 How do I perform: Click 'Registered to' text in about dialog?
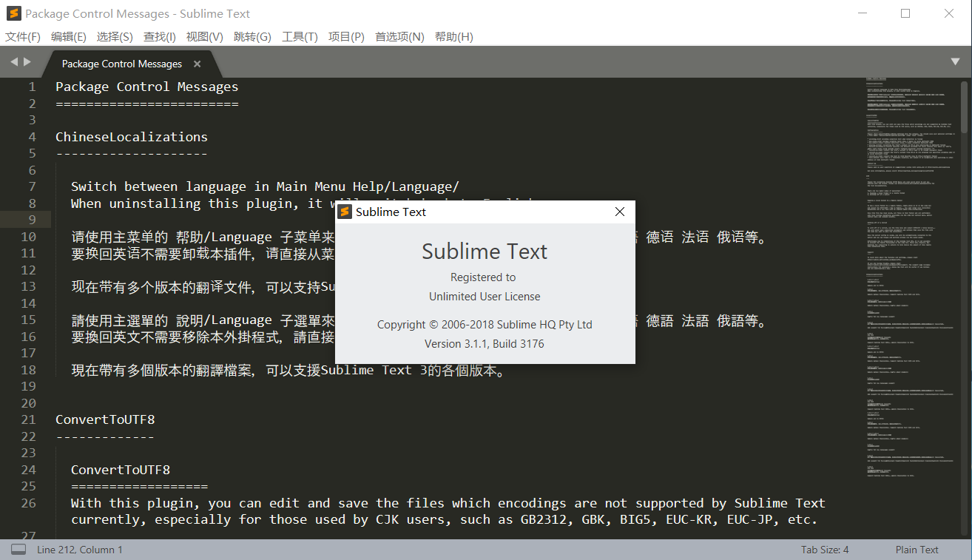tap(483, 277)
